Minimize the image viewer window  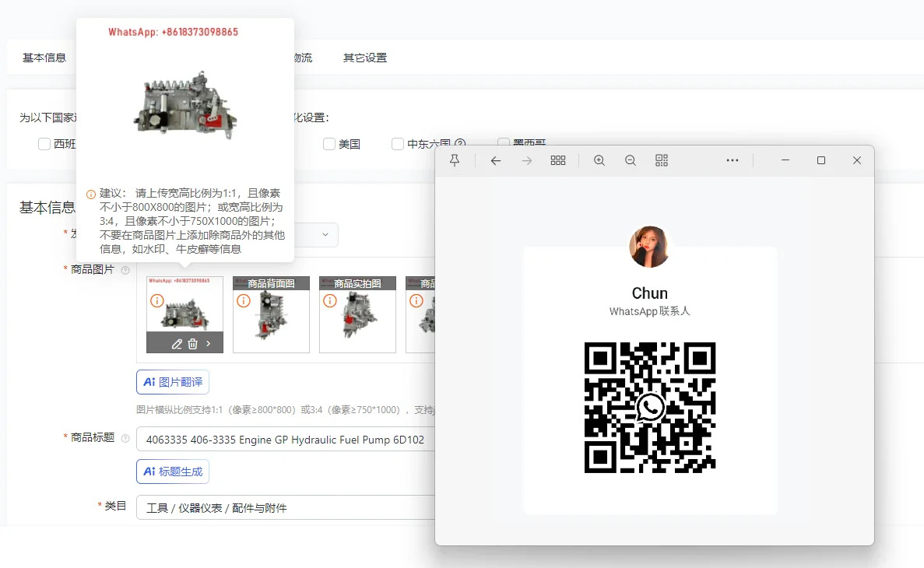[785, 160]
